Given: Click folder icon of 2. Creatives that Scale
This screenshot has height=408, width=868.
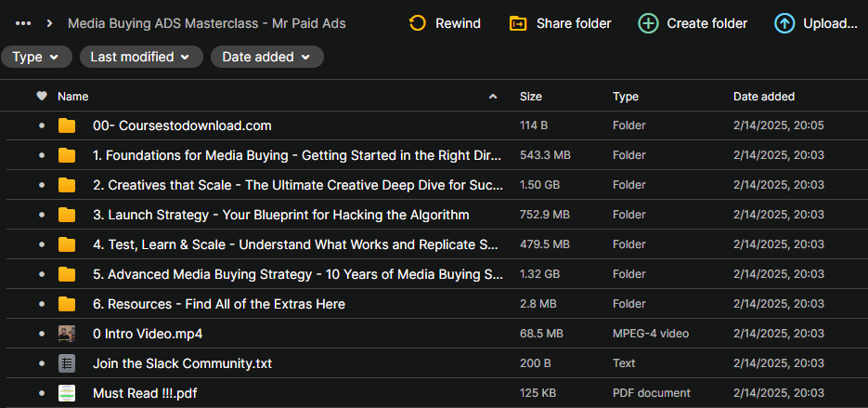Looking at the screenshot, I should click(67, 185).
